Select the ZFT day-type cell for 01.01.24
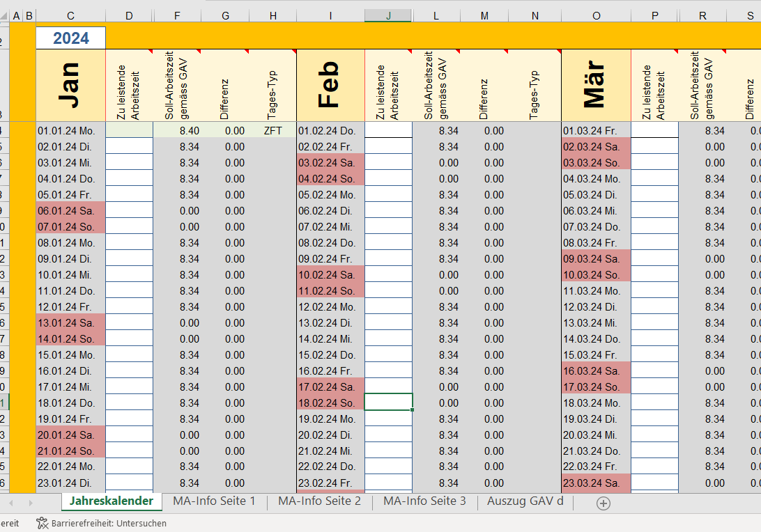This screenshot has width=761, height=532. (272, 130)
